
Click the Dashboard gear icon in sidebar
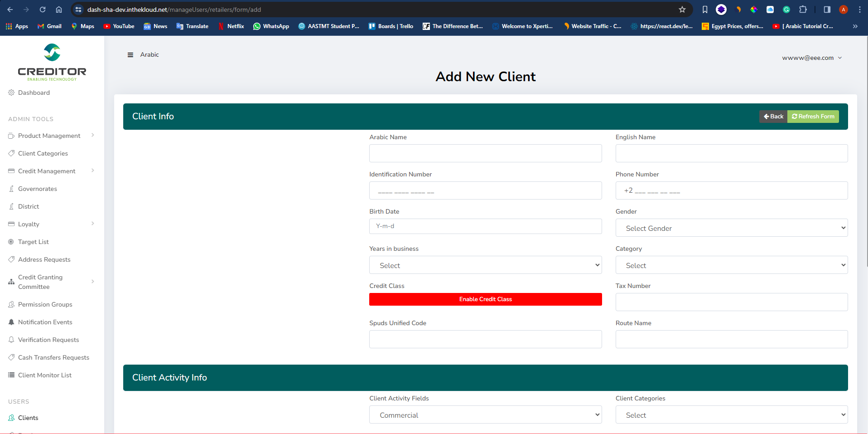pos(11,93)
